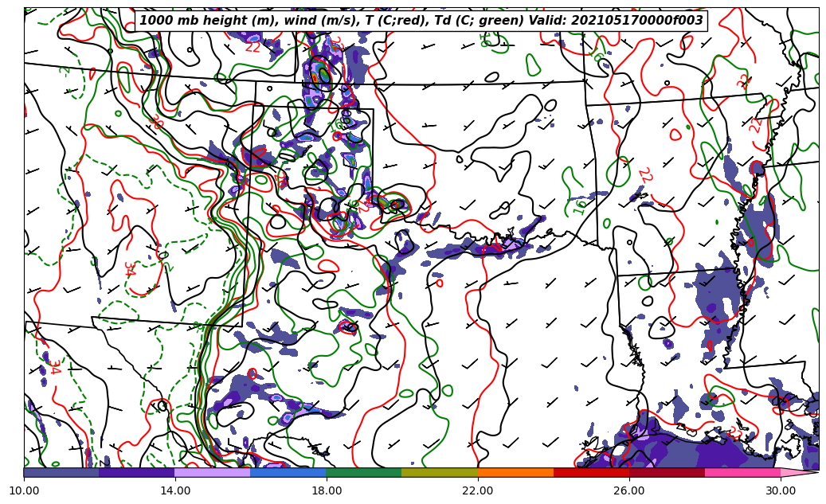This screenshot has height=504, width=826.
Task: Select the 22.00 colorbar tick label
Action: [478, 490]
